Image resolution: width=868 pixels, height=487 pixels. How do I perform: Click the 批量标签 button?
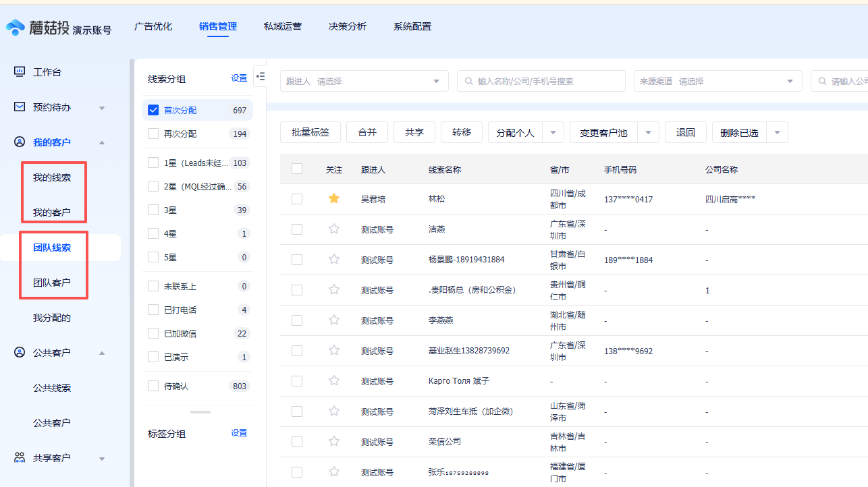(310, 132)
